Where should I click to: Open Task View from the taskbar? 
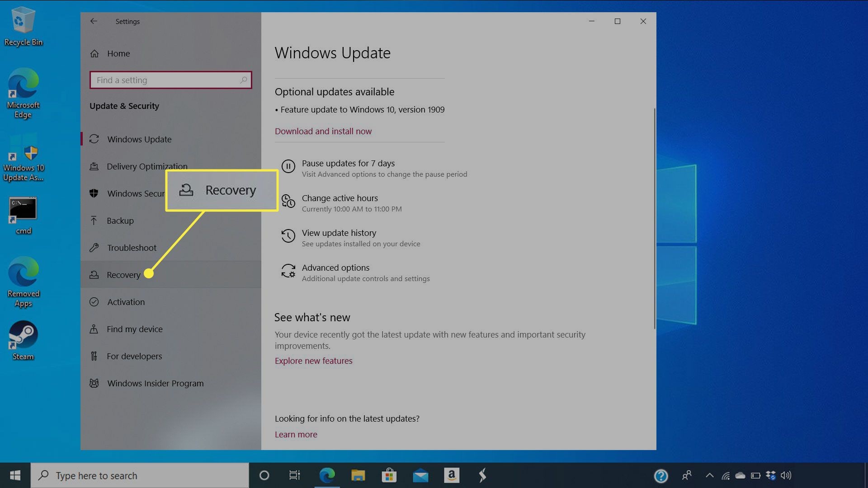[x=294, y=475]
